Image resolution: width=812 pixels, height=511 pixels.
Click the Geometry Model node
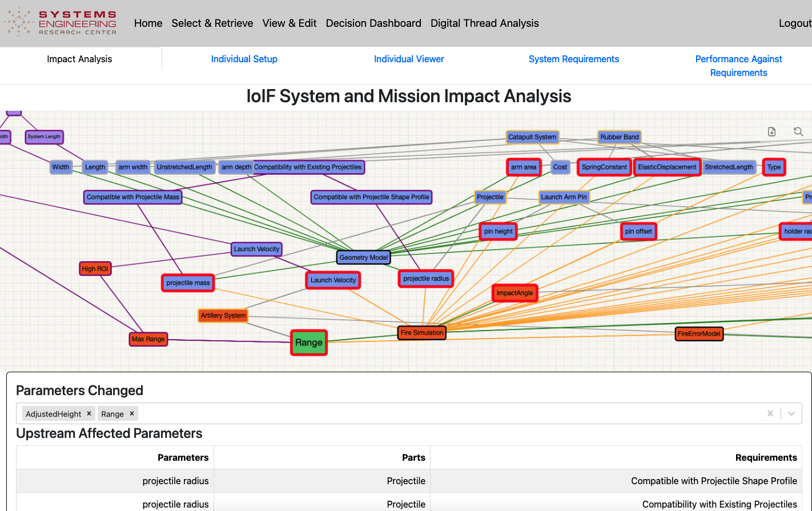(364, 257)
